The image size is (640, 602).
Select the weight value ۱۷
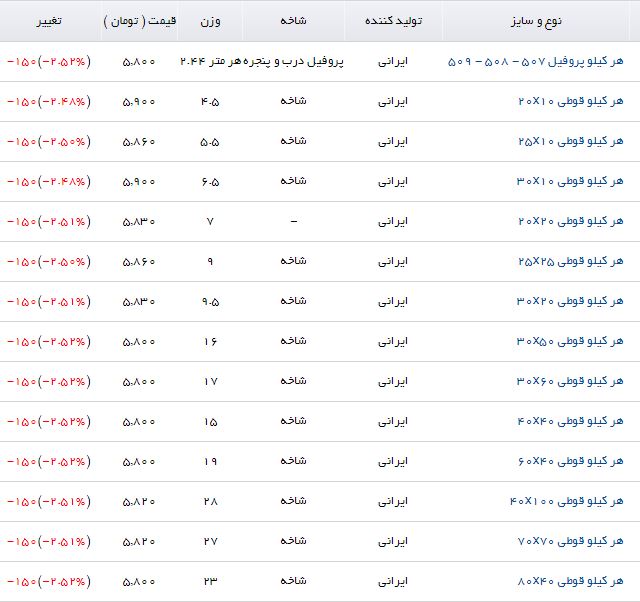click(x=210, y=382)
